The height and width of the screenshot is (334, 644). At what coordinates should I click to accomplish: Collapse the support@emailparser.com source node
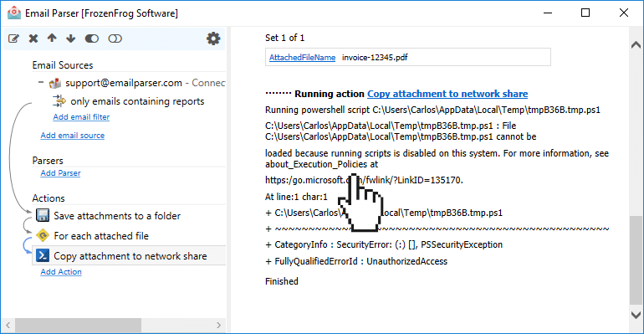click(x=41, y=83)
